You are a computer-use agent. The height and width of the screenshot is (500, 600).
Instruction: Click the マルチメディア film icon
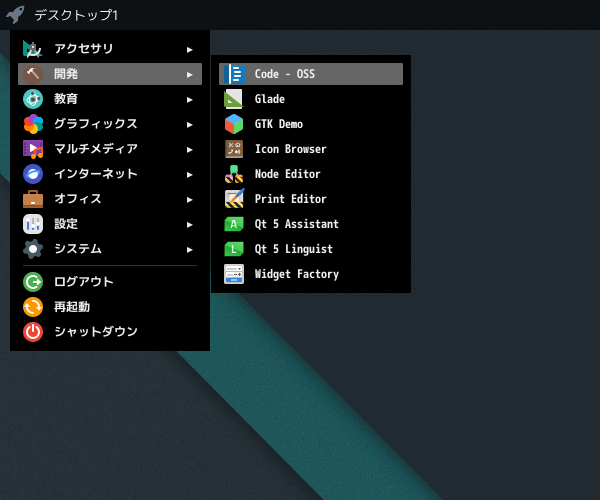(x=33, y=149)
